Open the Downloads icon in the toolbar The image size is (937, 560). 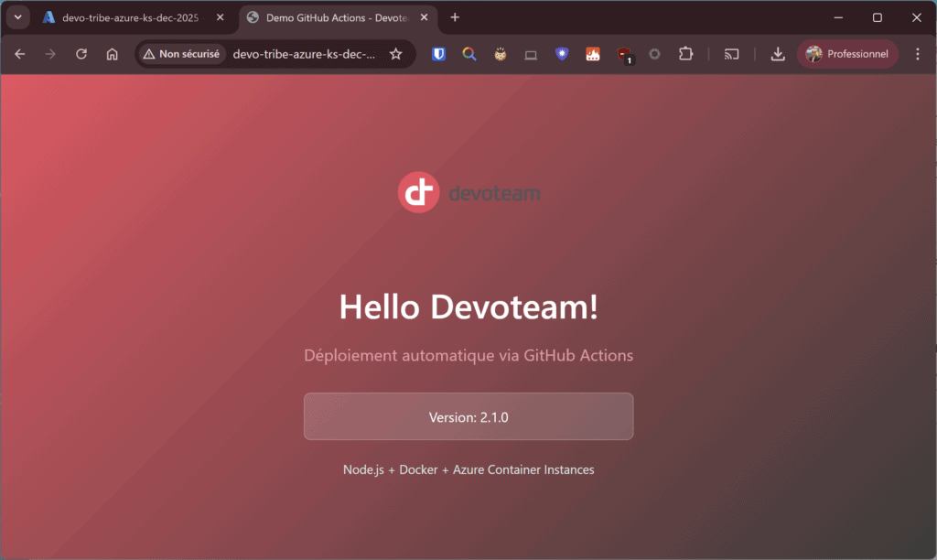(x=777, y=54)
